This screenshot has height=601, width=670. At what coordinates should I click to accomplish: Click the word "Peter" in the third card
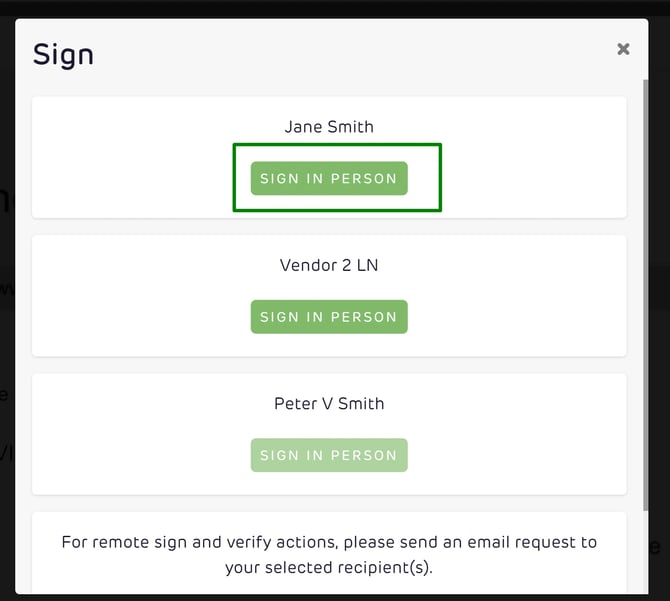click(x=295, y=404)
